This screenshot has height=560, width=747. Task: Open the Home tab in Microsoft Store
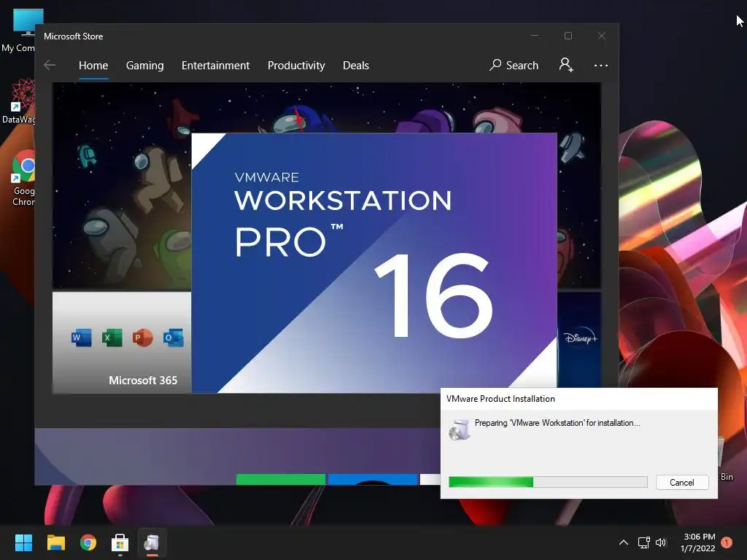click(x=93, y=65)
